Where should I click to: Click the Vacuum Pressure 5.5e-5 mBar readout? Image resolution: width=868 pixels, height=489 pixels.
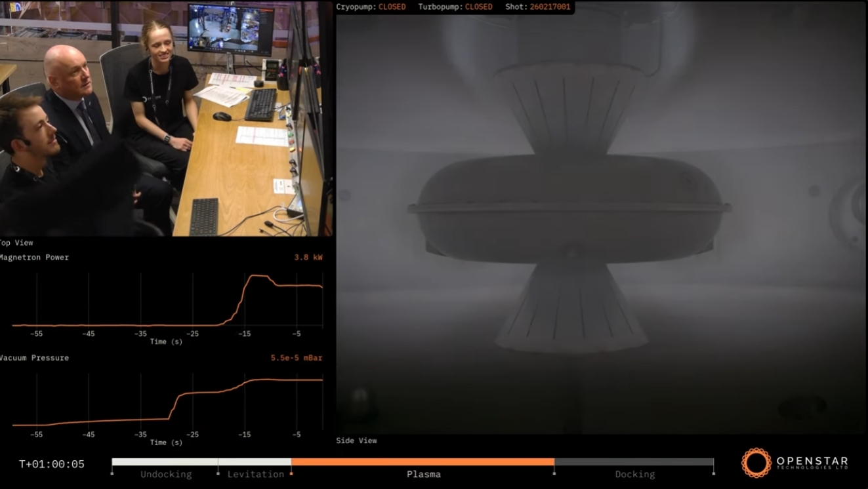click(296, 358)
